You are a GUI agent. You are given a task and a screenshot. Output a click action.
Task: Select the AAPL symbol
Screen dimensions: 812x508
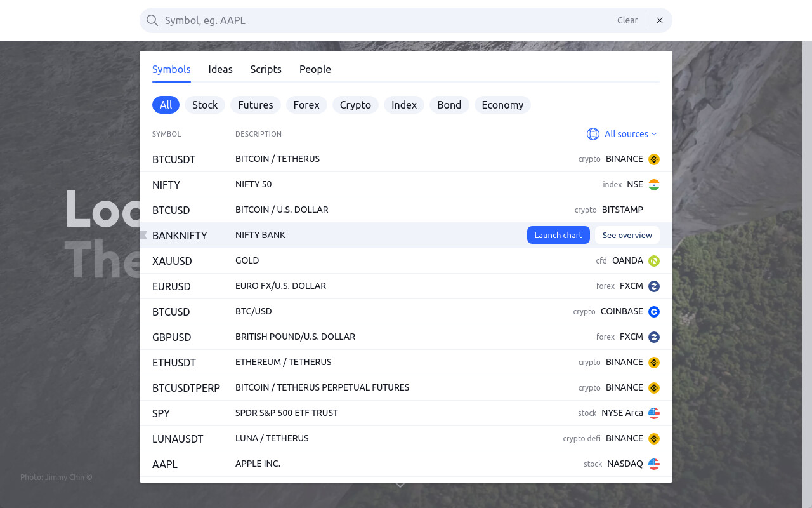pos(165,464)
